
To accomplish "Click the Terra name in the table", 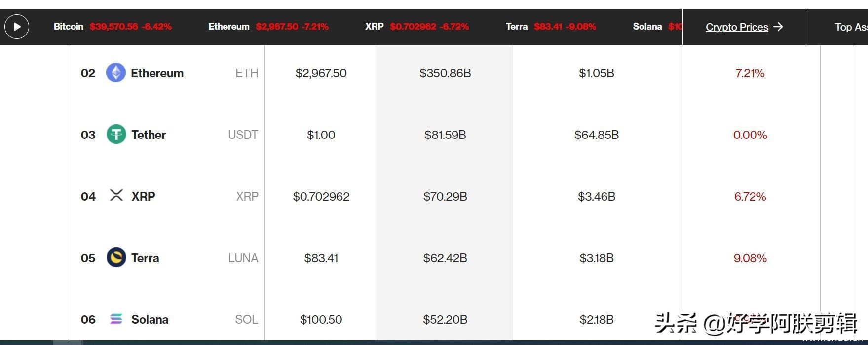I will 145,258.
